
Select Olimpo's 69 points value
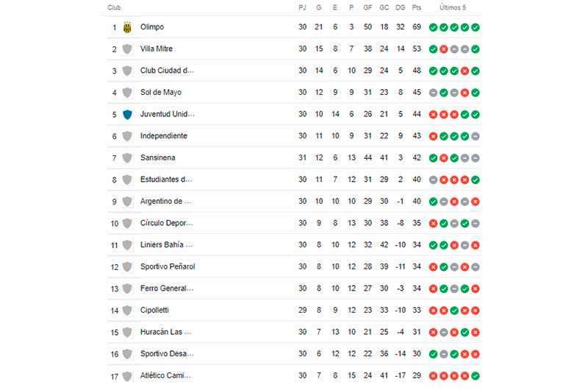pyautogui.click(x=416, y=27)
